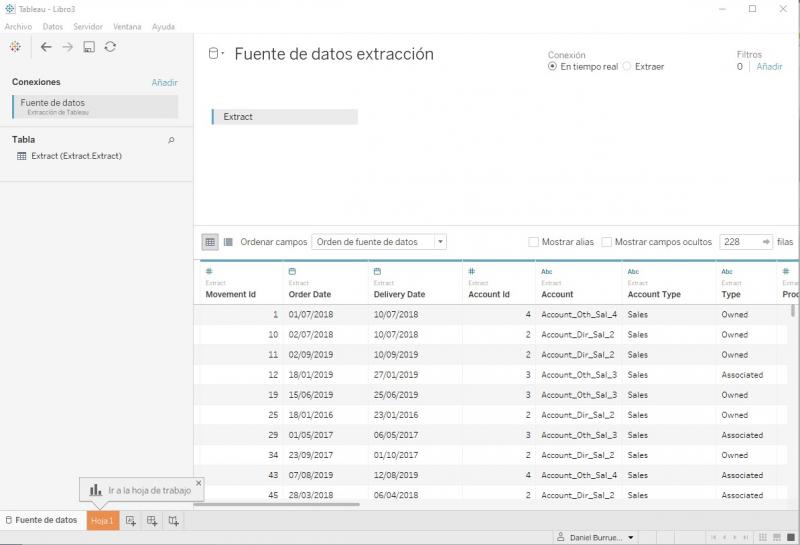Apply row count with the arrow icon

pyautogui.click(x=766, y=242)
